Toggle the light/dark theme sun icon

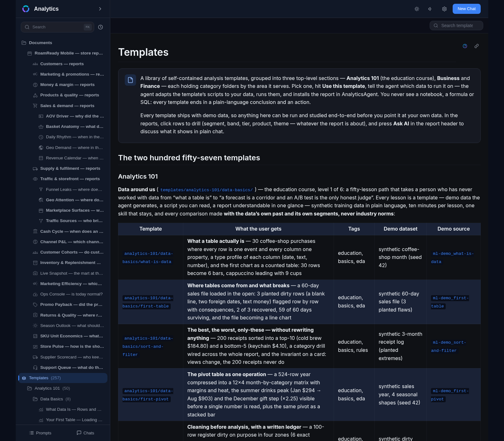[417, 9]
